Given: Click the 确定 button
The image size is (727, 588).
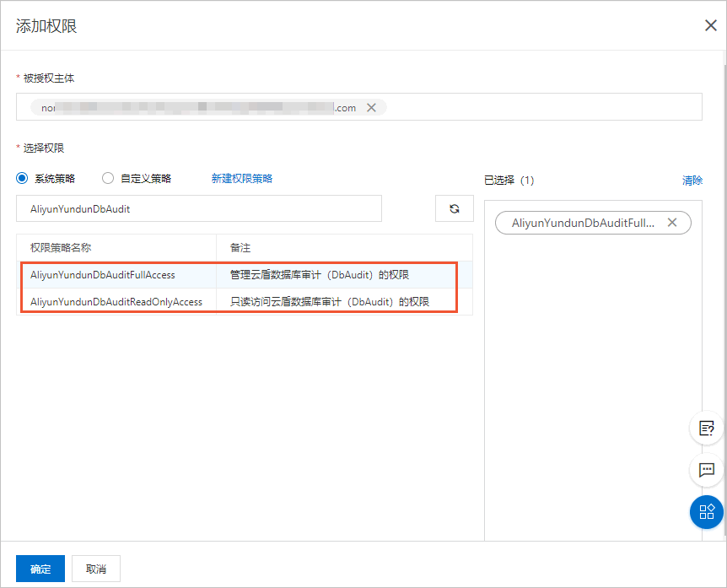Looking at the screenshot, I should click(x=40, y=569).
